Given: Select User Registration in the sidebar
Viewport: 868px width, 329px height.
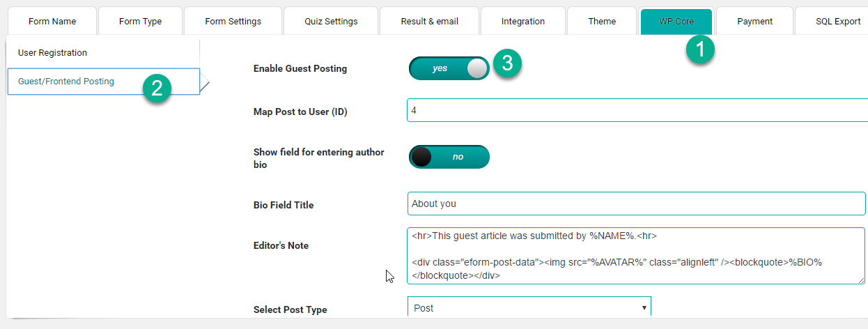Looking at the screenshot, I should (x=103, y=53).
